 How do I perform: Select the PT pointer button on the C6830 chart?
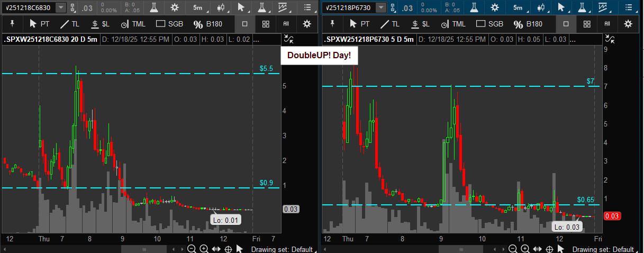coord(40,24)
